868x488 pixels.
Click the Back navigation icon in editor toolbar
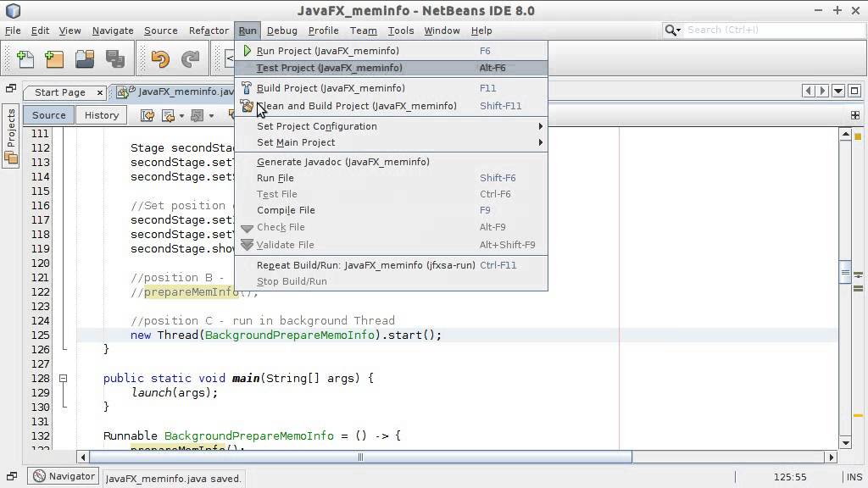[x=169, y=115]
